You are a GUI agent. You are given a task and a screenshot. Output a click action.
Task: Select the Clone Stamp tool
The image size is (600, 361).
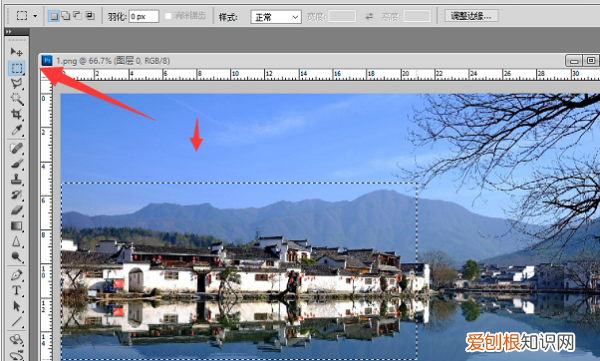point(16,179)
